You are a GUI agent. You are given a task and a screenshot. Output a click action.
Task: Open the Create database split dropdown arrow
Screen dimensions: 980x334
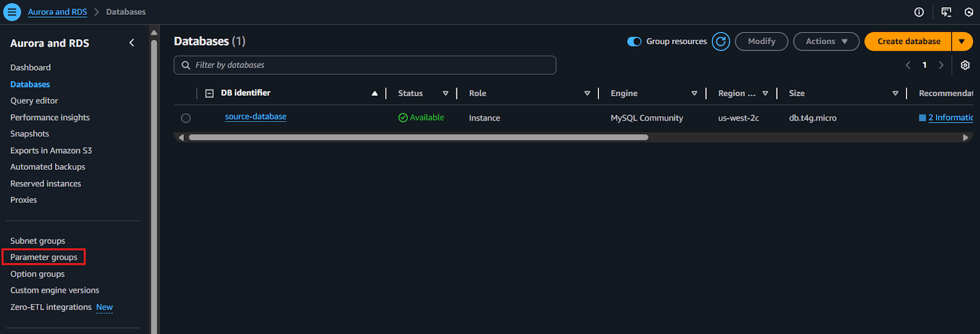pyautogui.click(x=962, y=42)
